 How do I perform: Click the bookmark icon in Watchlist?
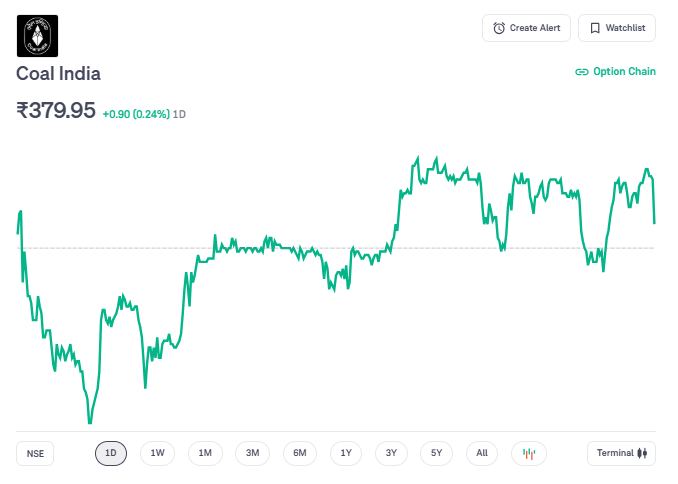[x=595, y=28]
